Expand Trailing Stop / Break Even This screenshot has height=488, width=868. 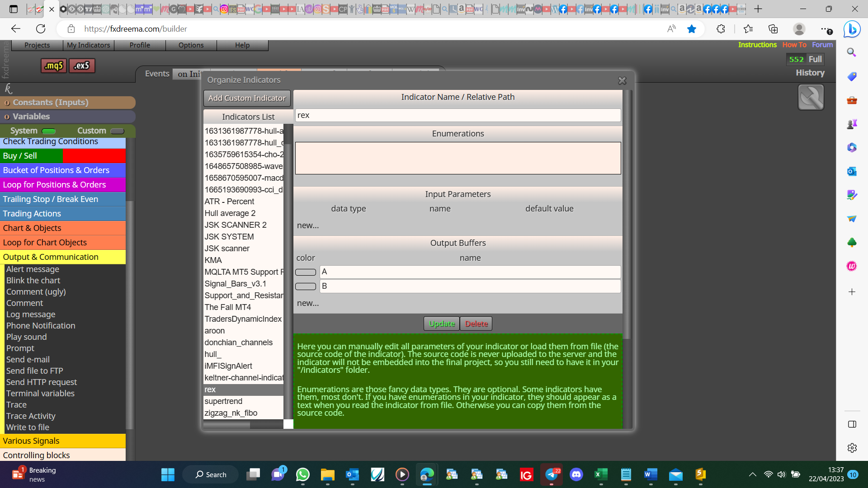pyautogui.click(x=63, y=199)
